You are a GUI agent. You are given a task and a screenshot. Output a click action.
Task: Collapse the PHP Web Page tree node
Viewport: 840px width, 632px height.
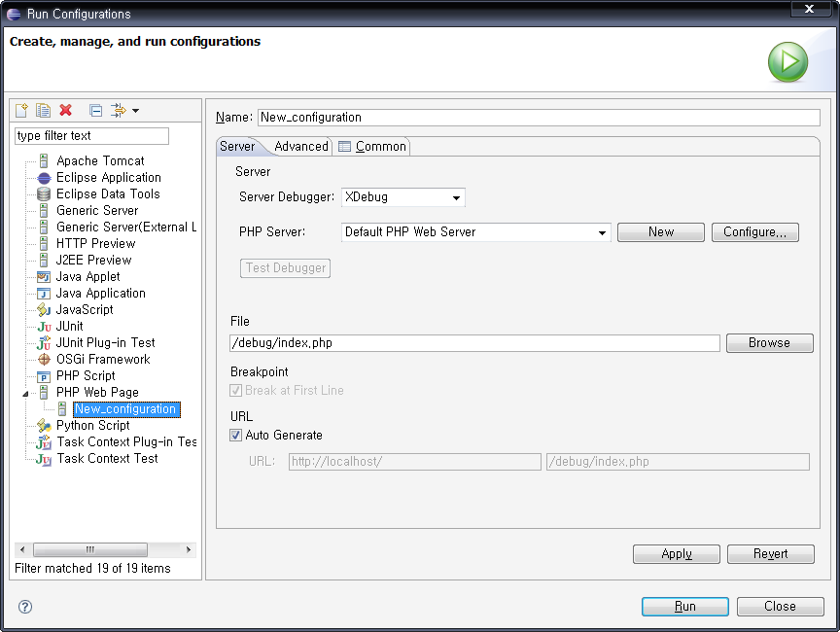(x=25, y=394)
